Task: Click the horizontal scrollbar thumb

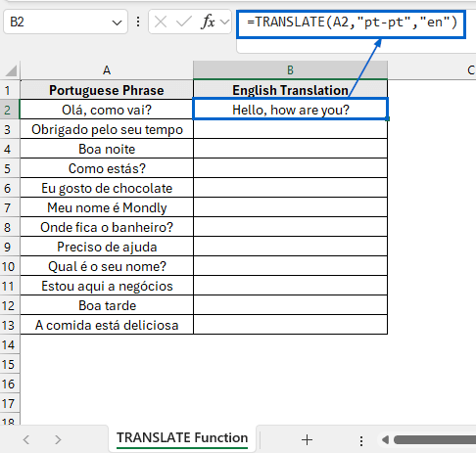Action: [435, 439]
